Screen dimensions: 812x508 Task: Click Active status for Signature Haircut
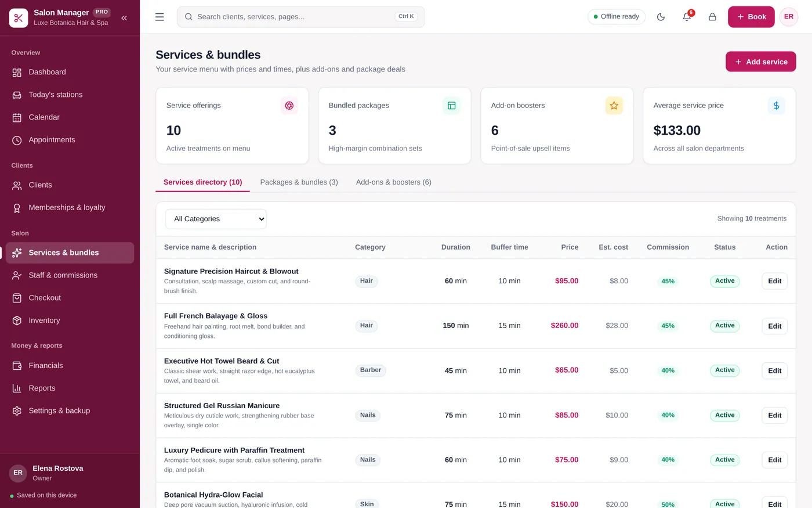pos(724,281)
